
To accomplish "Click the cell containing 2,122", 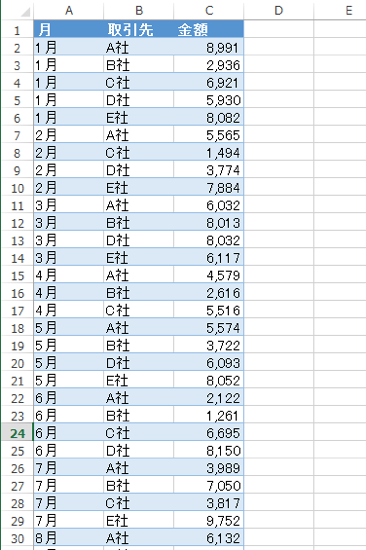I will click(x=208, y=398).
